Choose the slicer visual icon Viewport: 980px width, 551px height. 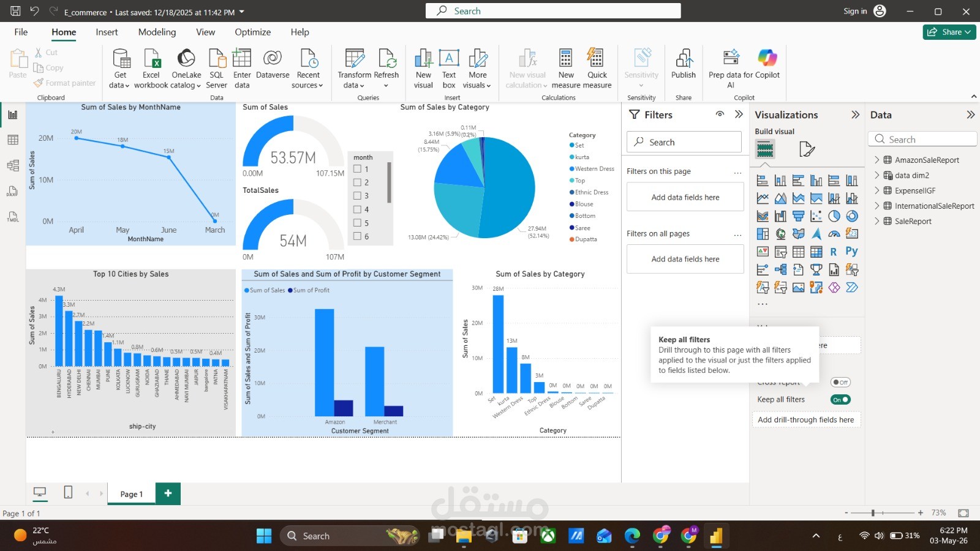coord(780,252)
